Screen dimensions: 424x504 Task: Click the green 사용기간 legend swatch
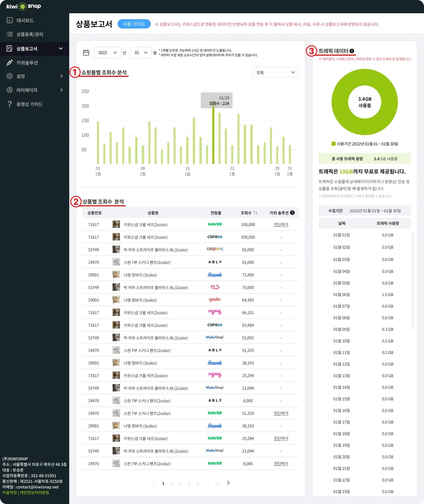[x=334, y=144]
